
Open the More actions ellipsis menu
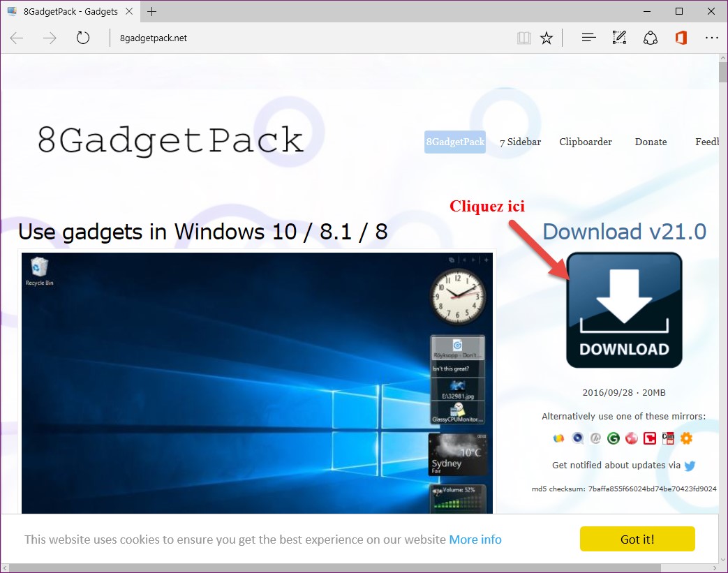coord(711,38)
